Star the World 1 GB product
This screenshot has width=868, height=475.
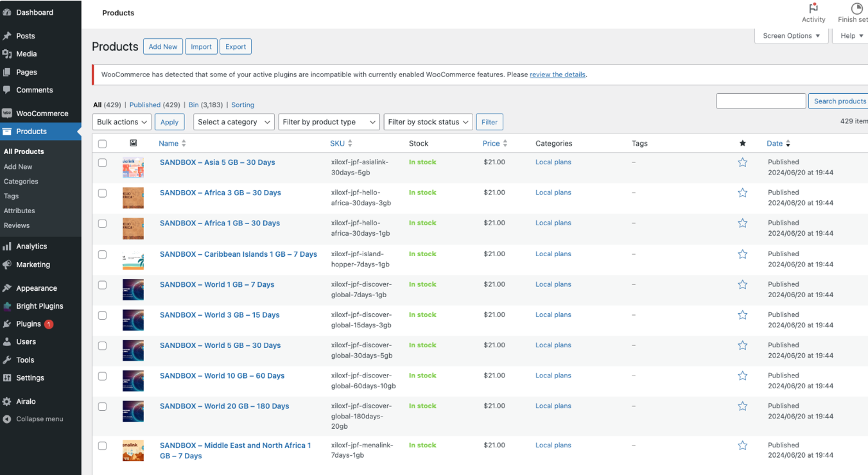[743, 284]
